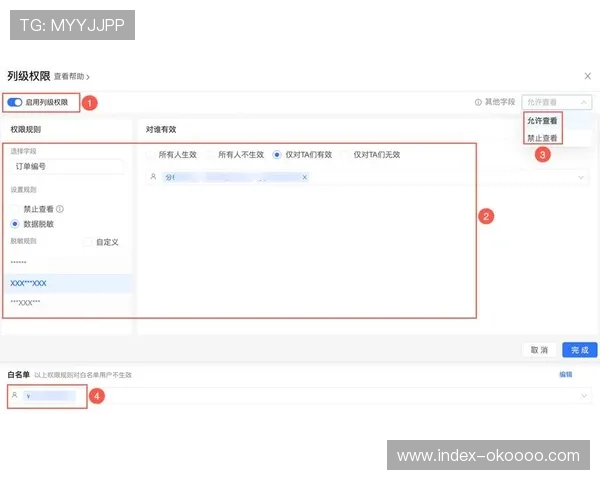The image size is (600, 480).
Task: Select the XXX***XXX masking rule
Action: pos(68,283)
